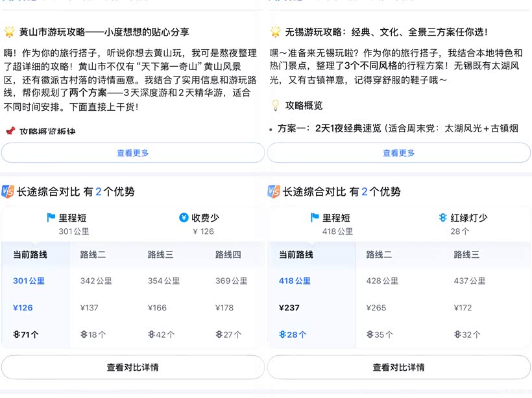The width and height of the screenshot is (532, 398).
Task: Open 查看对比详情 below the 418公里 comparison
Action: pos(398,367)
